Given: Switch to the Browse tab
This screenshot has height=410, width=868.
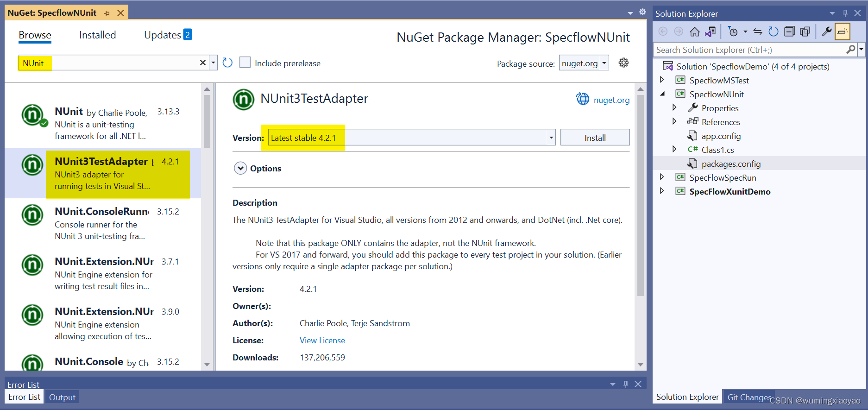Looking at the screenshot, I should (x=35, y=35).
